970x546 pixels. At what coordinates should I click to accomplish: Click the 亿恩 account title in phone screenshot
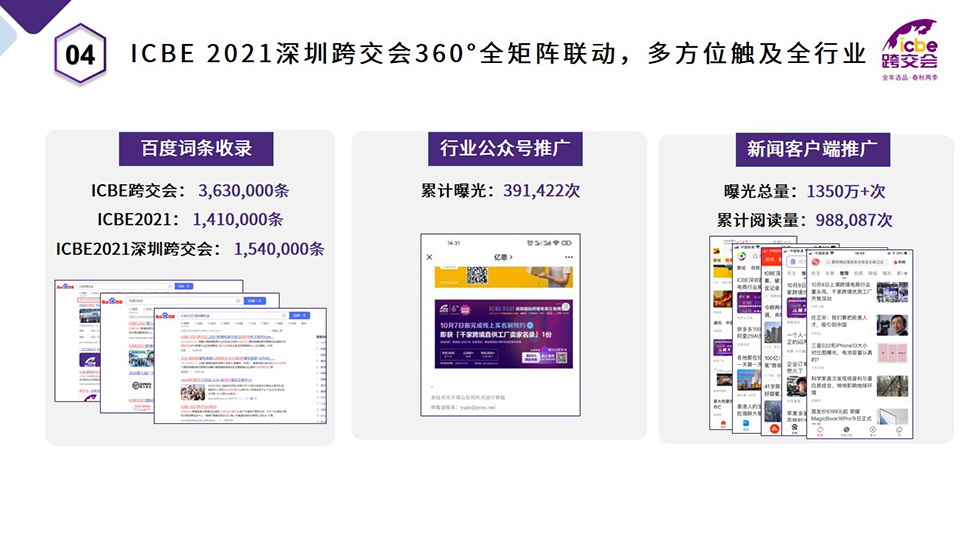pos(503,257)
